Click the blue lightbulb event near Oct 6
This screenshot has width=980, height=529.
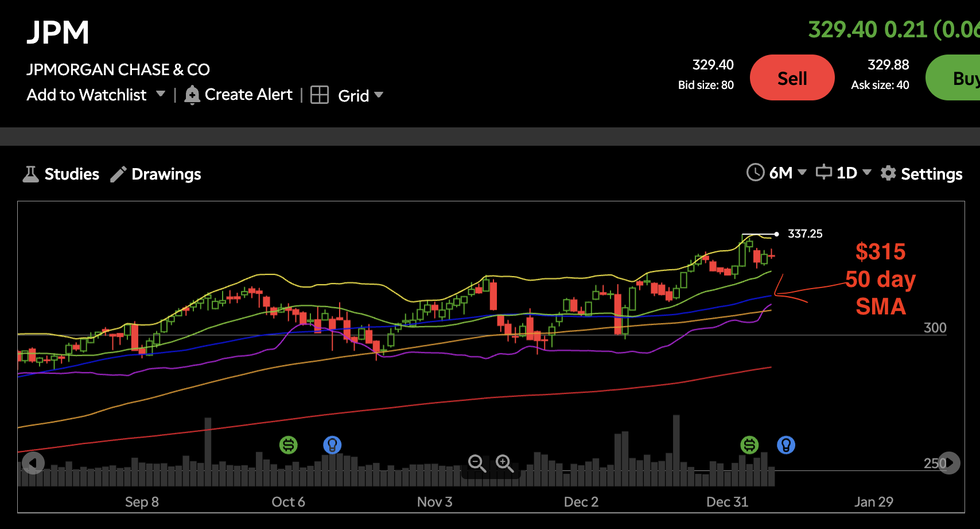pos(332,445)
